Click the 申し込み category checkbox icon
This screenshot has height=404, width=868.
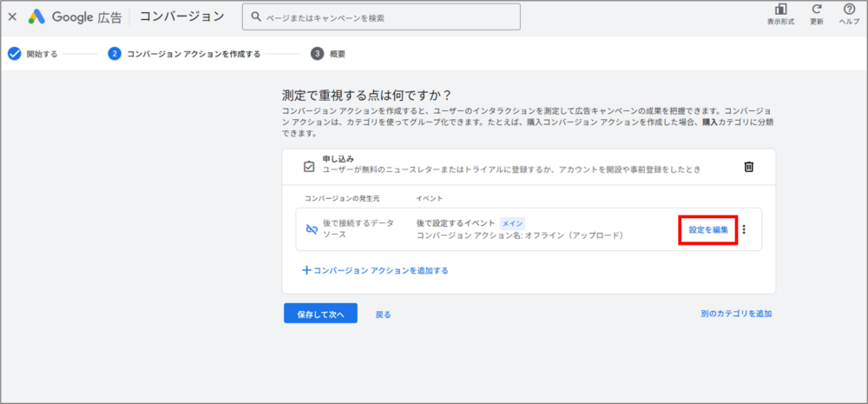coord(308,166)
